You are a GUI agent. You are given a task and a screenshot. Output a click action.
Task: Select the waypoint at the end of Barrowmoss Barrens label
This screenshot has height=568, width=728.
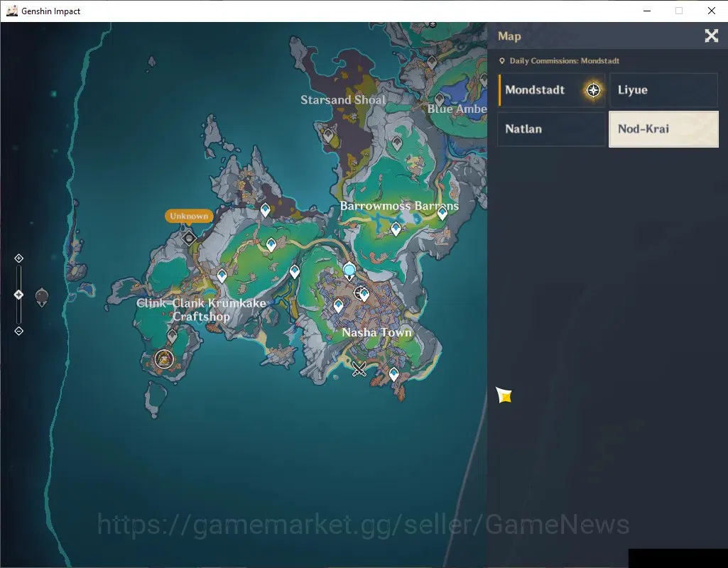(442, 213)
